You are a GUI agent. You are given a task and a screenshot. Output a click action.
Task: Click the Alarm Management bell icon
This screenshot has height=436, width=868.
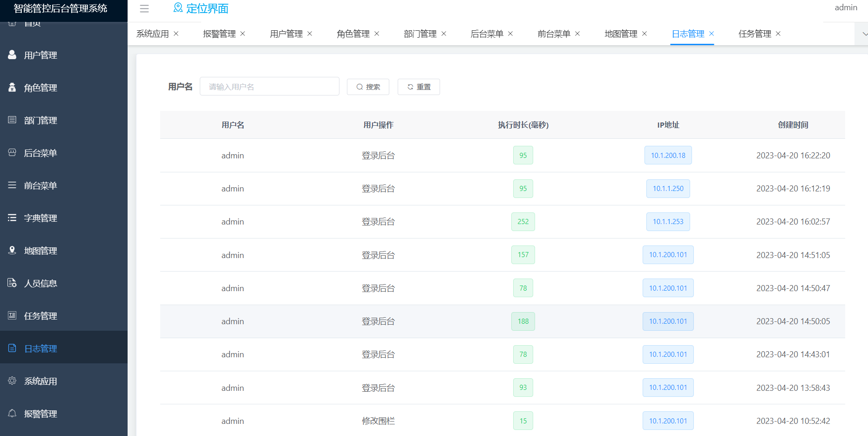point(12,414)
